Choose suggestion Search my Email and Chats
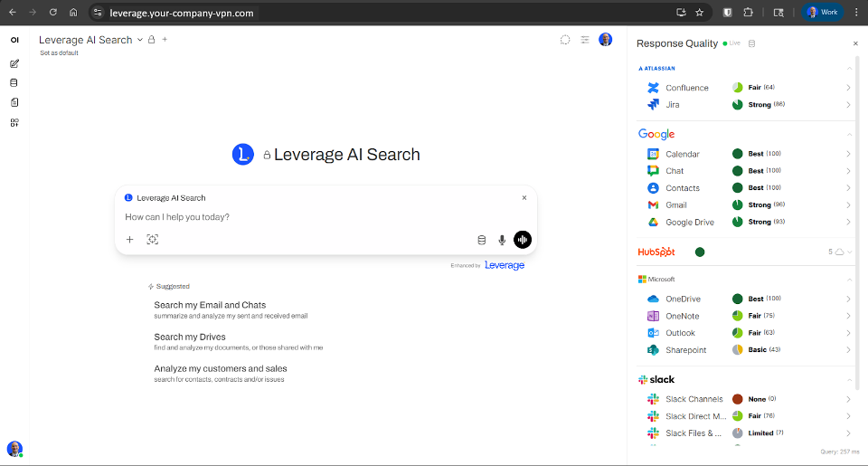868x466 pixels. [231, 309]
